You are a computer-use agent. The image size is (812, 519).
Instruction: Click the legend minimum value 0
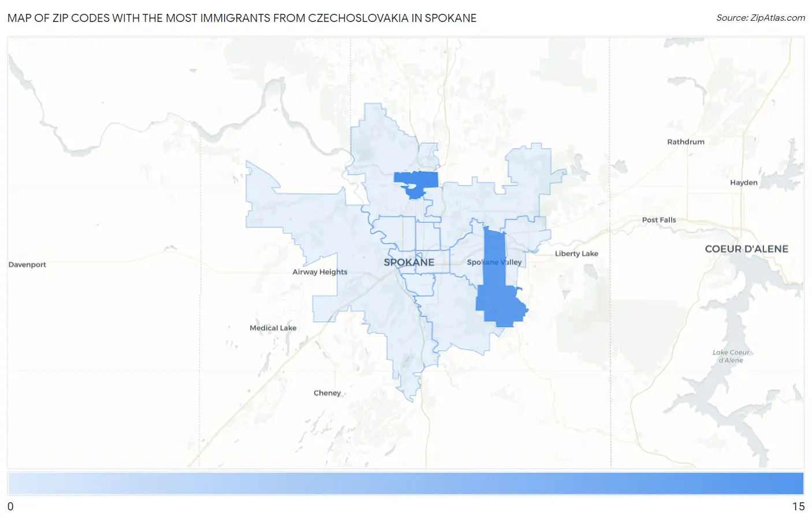(10, 506)
